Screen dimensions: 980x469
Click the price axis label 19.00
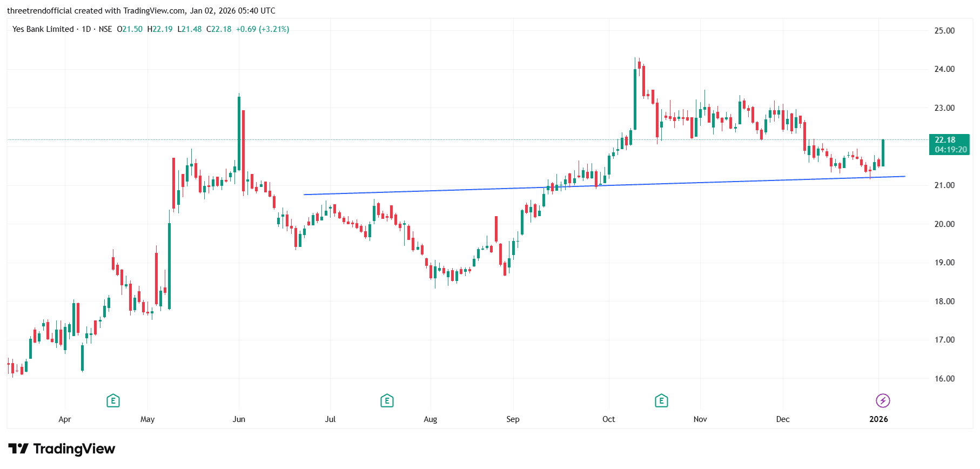coord(944,263)
